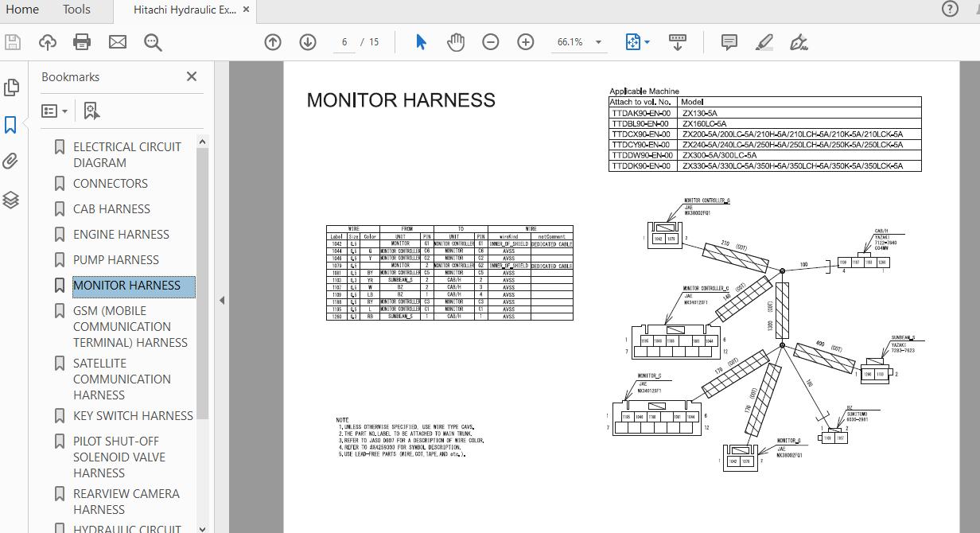Open Help question mark icon
Image resolution: width=980 pixels, height=533 pixels.
[x=950, y=9]
